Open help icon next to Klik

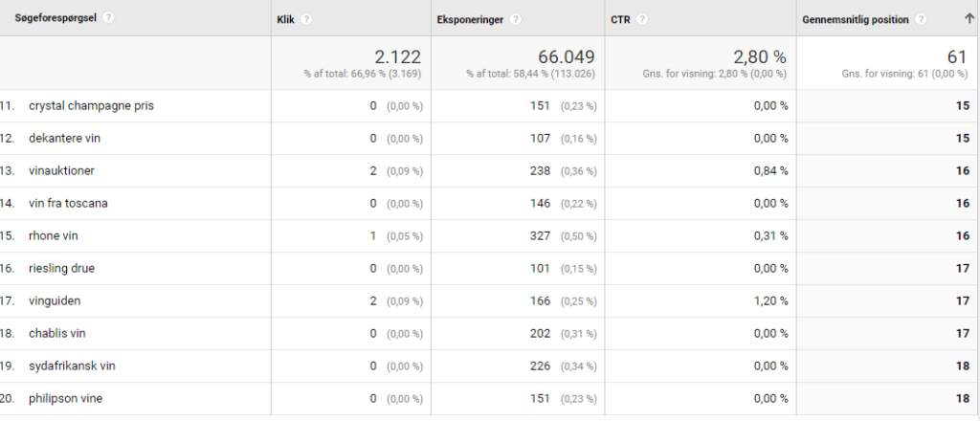306,19
